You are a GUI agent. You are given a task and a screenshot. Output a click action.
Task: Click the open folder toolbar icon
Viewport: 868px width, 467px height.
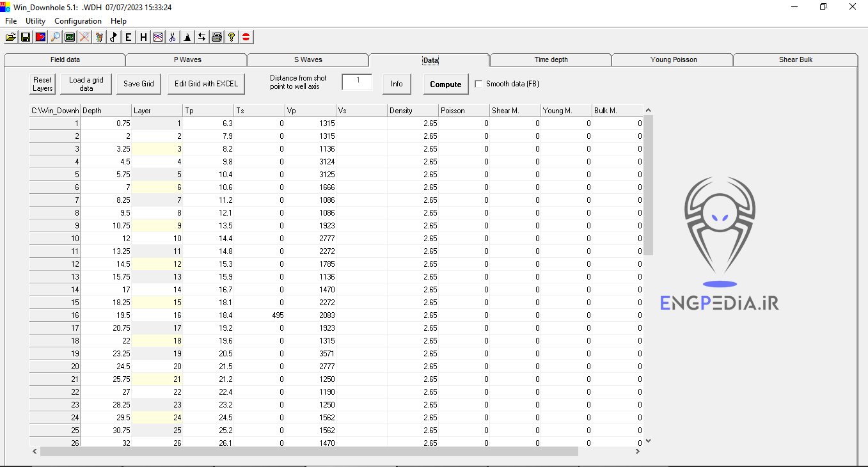point(11,37)
